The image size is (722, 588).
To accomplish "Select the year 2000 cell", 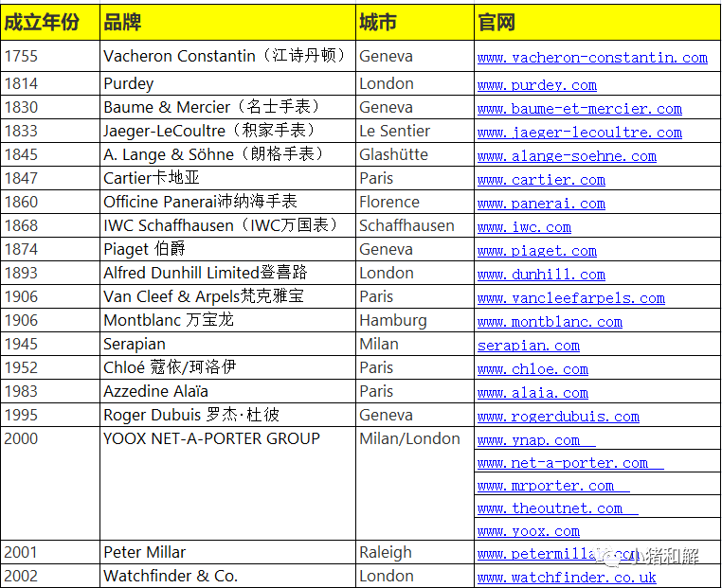I will [x=50, y=484].
